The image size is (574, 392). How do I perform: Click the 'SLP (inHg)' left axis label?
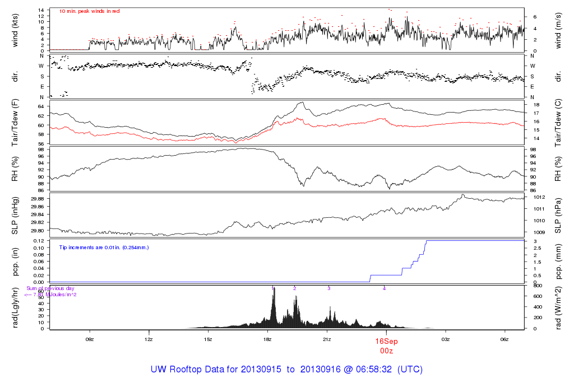[15, 216]
